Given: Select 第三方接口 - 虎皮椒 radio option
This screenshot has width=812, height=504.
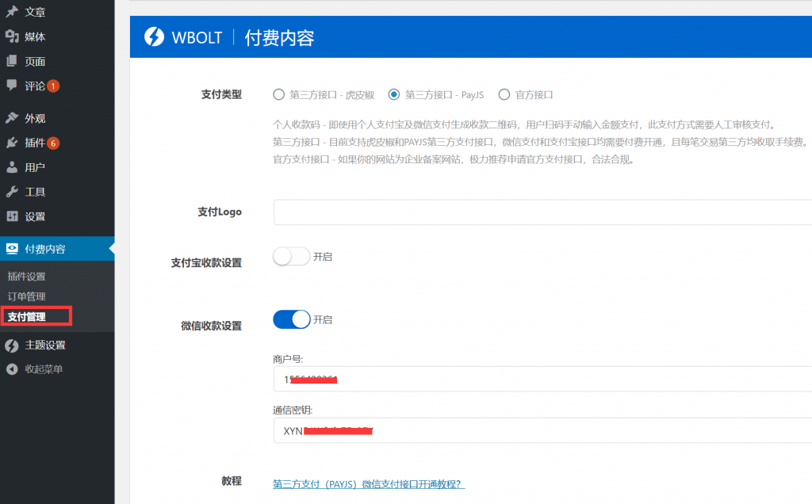Looking at the screenshot, I should tap(278, 94).
